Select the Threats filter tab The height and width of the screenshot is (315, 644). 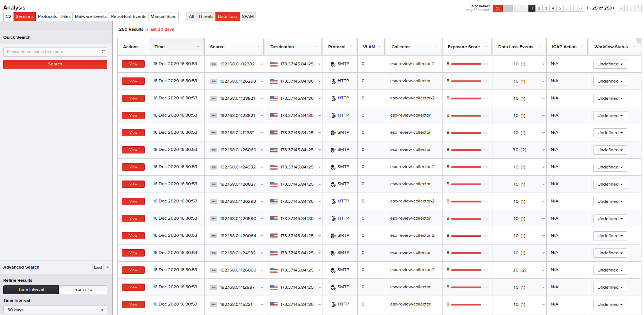(206, 16)
